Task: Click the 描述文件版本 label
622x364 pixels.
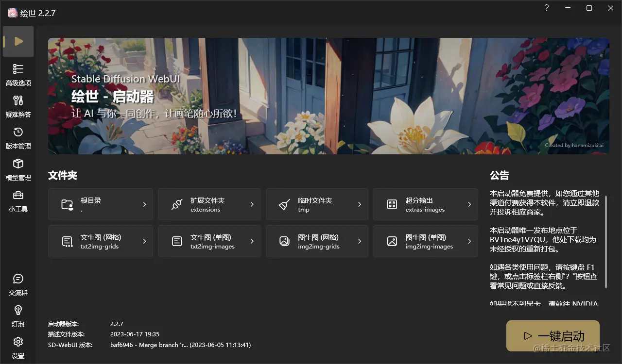Action: (x=66, y=334)
